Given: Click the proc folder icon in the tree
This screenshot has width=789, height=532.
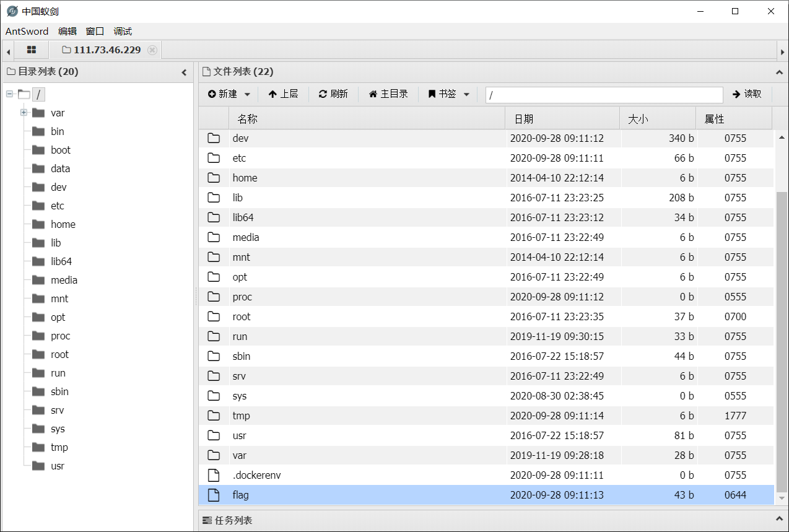Looking at the screenshot, I should click(38, 336).
